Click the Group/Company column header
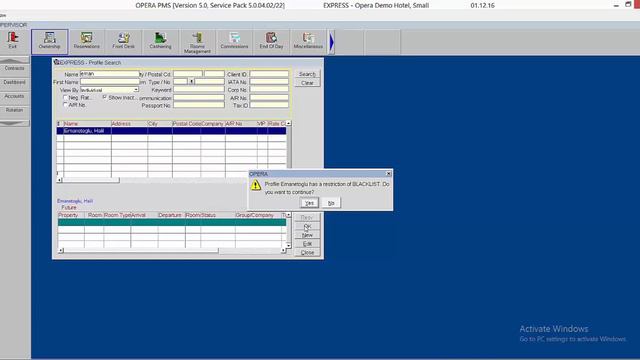Viewport: 640px width, 360px height. tap(258, 215)
